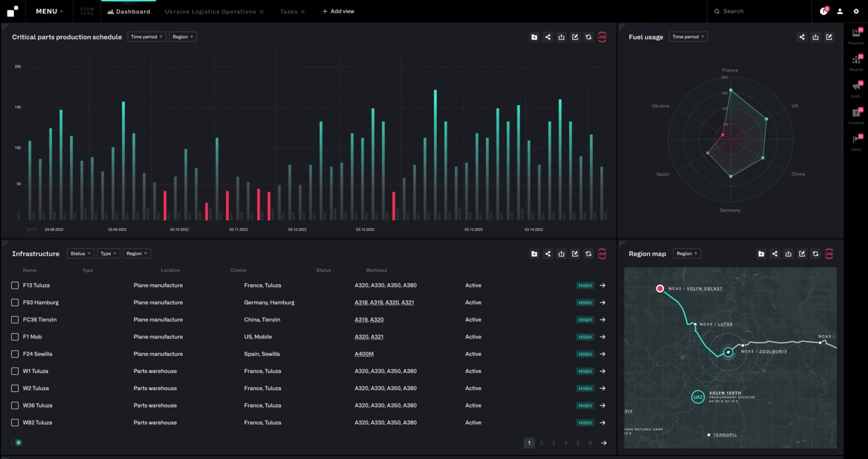This screenshot has width=868, height=459.
Task: Open Time period dropdown in production schedule
Action: [147, 37]
